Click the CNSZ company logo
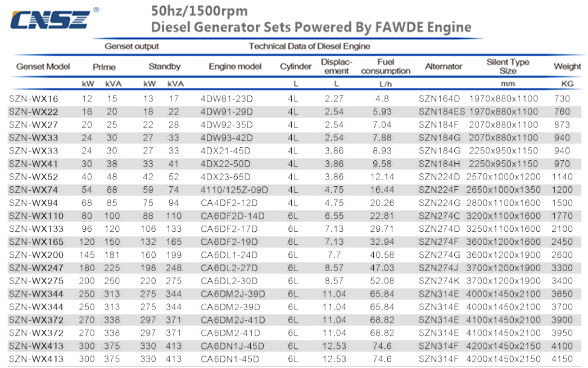Viewport: 588px width, 368px height. click(55, 19)
